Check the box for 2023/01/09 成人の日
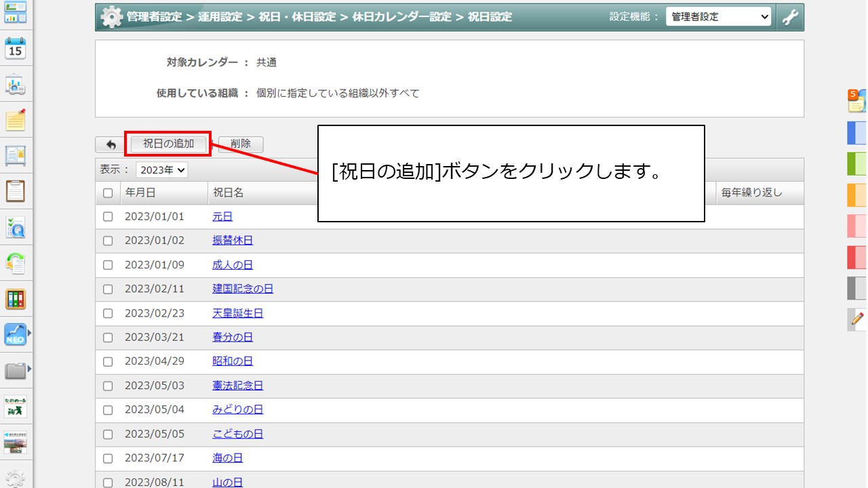Image resolution: width=868 pixels, height=488 pixels. point(108,265)
